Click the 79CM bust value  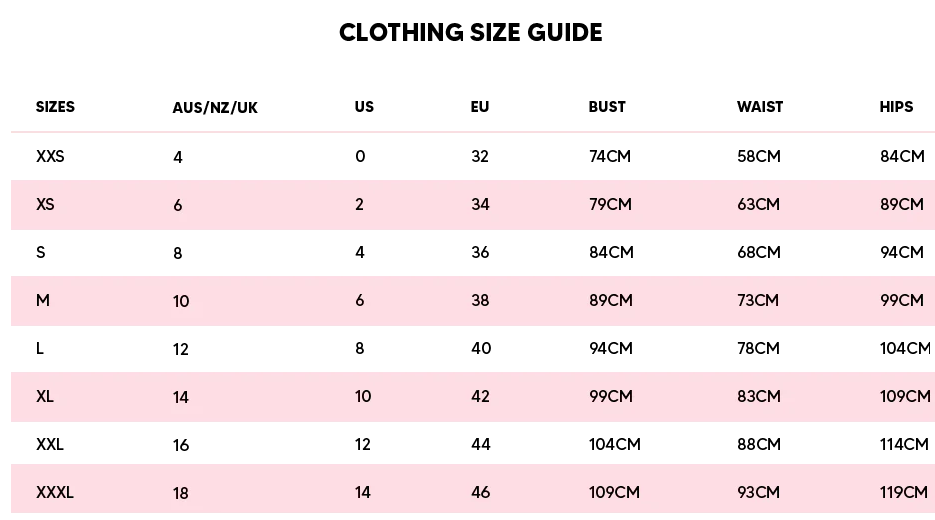click(x=611, y=205)
